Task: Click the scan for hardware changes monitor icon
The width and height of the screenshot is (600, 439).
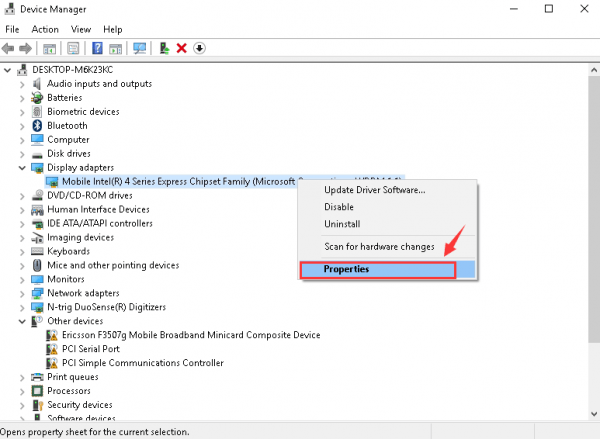Action: (139, 47)
